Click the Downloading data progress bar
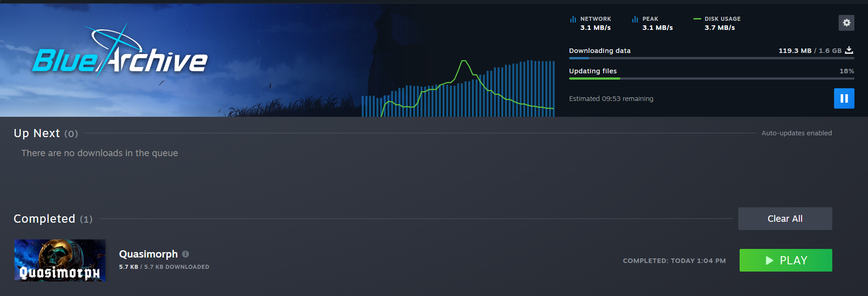This screenshot has width=868, height=296. [712, 58]
